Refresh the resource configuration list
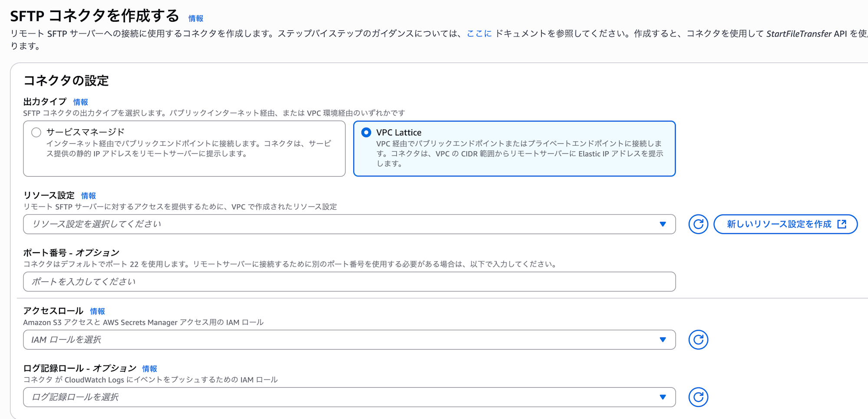 coord(698,224)
